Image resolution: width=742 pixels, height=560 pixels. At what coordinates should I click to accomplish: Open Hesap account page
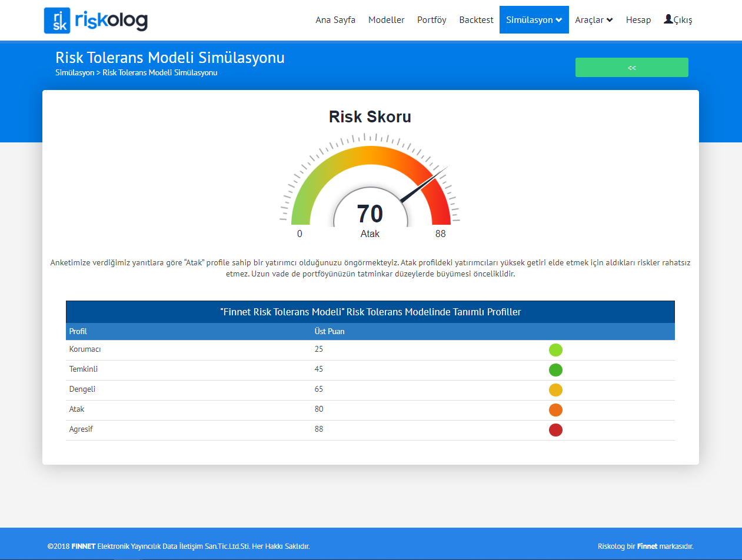pos(638,20)
